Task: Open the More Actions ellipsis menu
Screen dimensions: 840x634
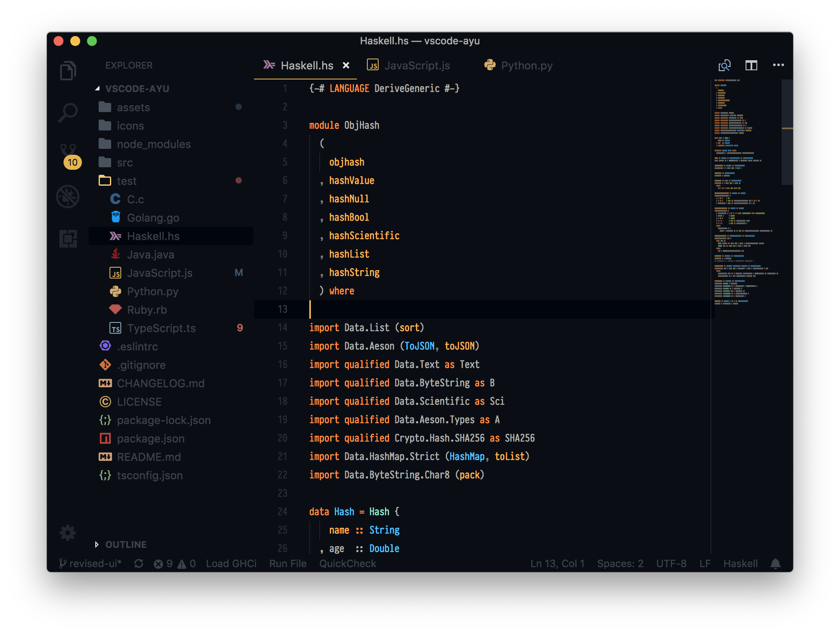Action: click(x=778, y=65)
